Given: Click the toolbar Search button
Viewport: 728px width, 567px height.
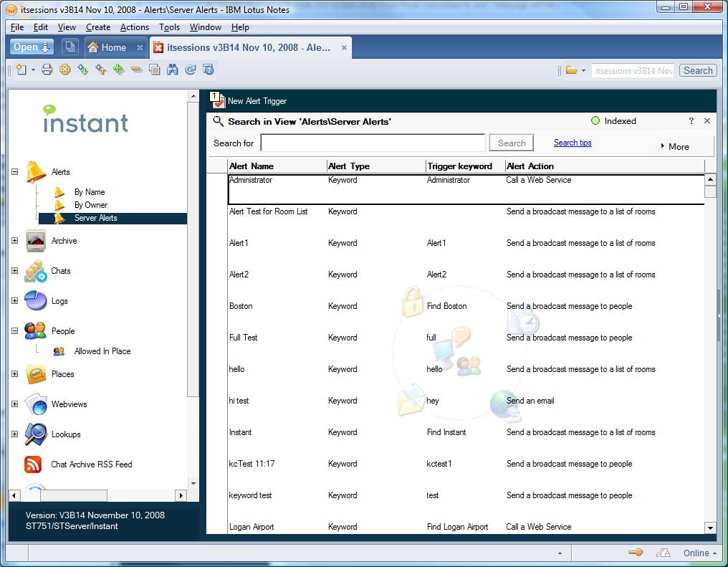Looking at the screenshot, I should (698, 70).
